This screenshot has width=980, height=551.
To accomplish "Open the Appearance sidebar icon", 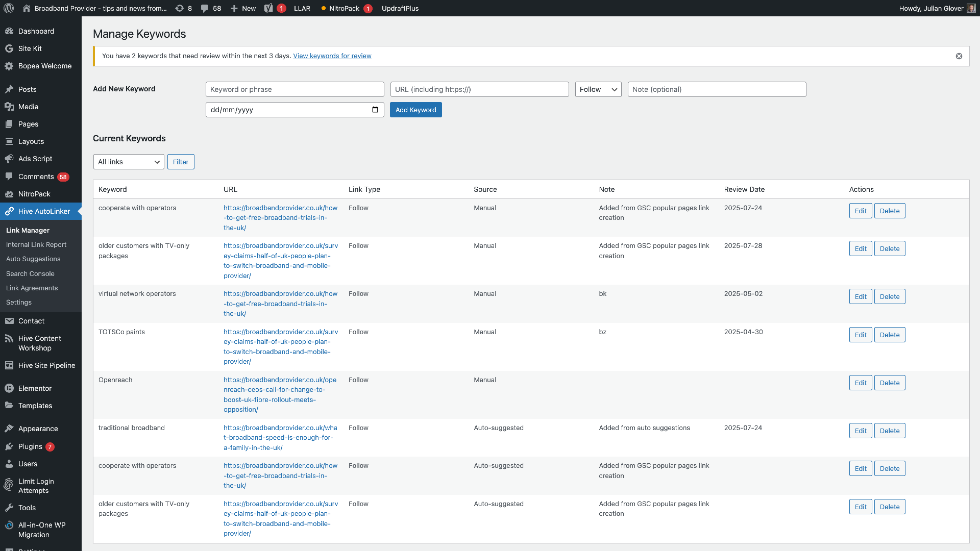I will (x=9, y=429).
